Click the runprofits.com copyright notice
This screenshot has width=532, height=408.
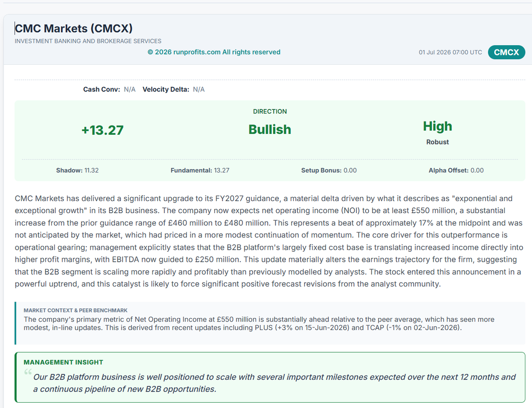[214, 52]
